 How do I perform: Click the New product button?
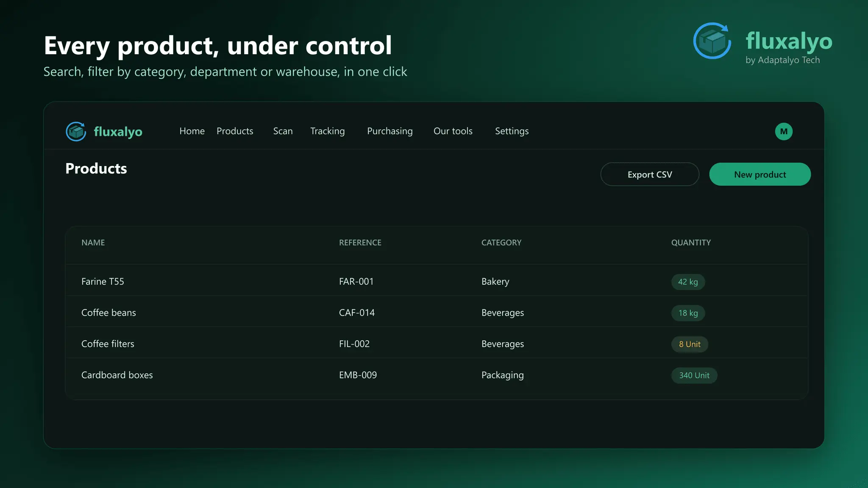click(x=760, y=174)
